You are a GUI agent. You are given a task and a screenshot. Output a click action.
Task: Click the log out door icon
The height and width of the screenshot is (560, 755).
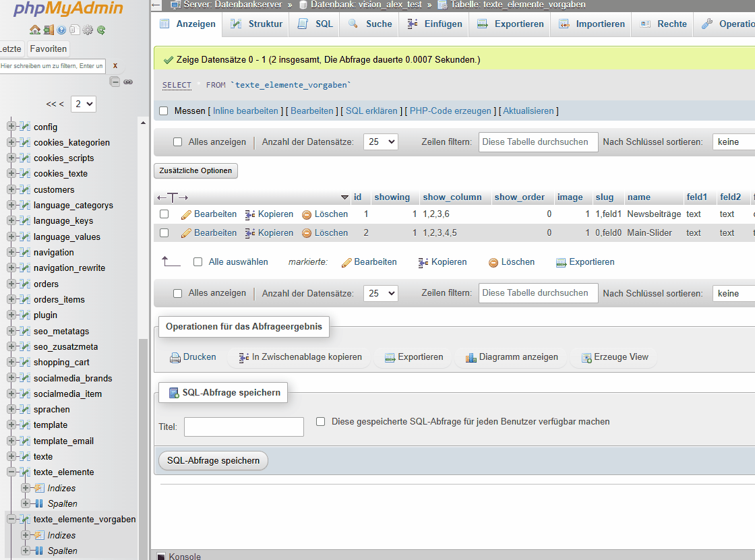coord(49,30)
